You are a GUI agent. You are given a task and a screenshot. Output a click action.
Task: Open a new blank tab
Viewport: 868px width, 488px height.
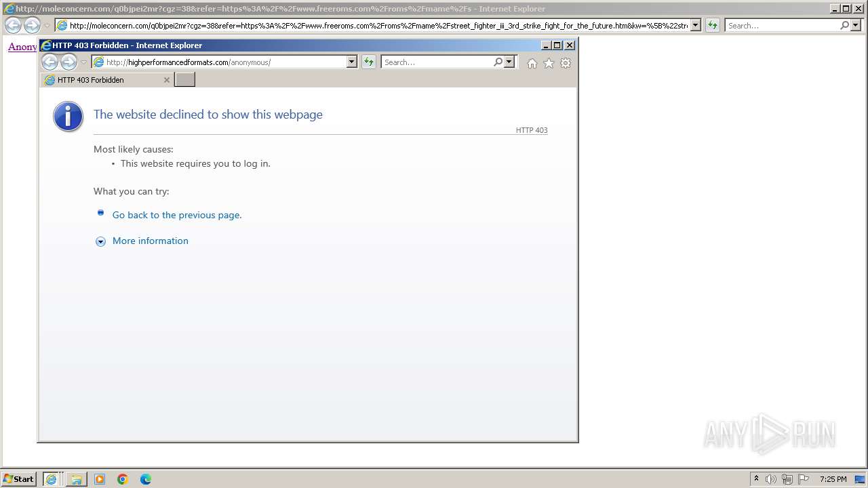(185, 80)
